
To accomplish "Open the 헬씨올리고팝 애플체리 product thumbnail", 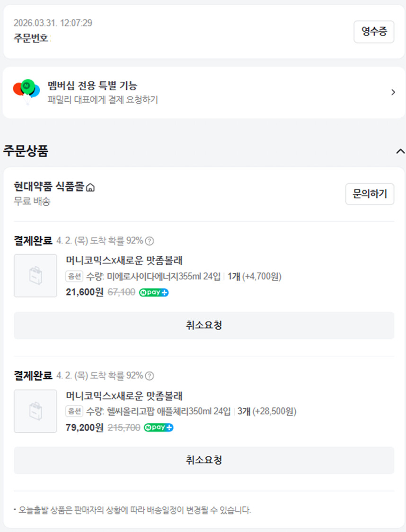I will tap(35, 411).
